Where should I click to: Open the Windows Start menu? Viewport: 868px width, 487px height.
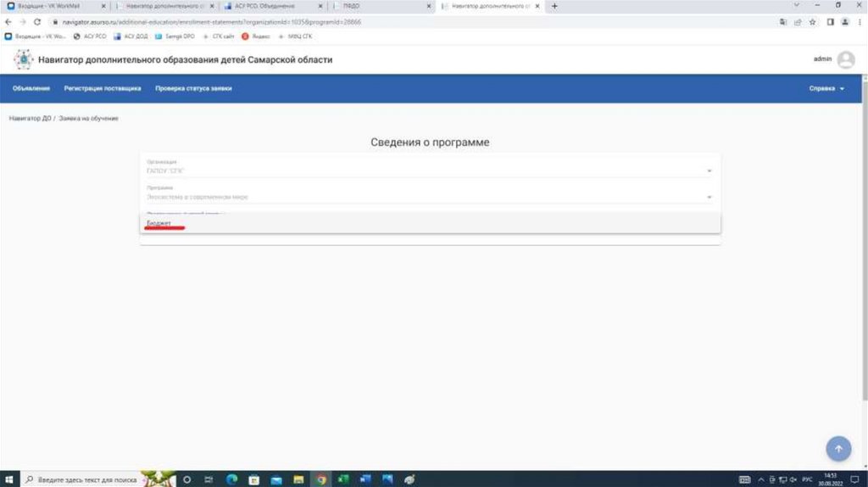pyautogui.click(x=9, y=479)
